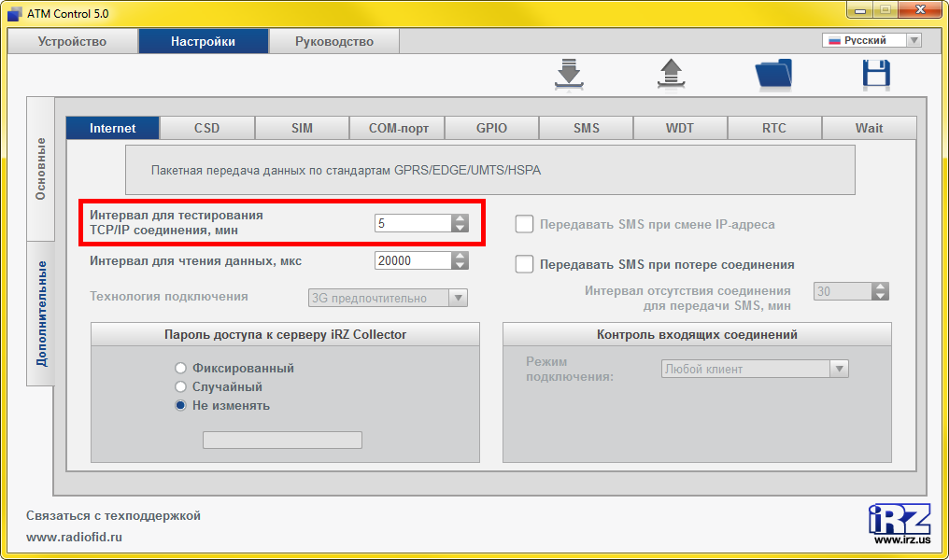The height and width of the screenshot is (560, 949).
Task: Click the upload-to-device arrow icon
Action: point(671,75)
